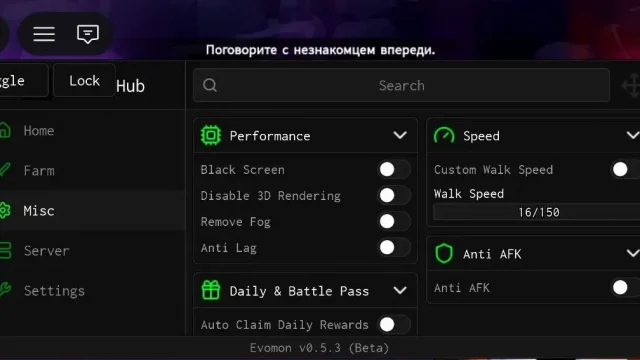Enable the Anti Lag toggle
This screenshot has width=640, height=360.
coord(393,247)
